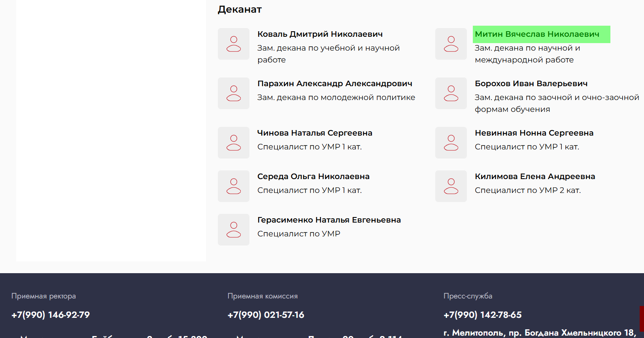Click 'Специалист по УМР 1 кат.' under Чинова
The width and height of the screenshot is (644, 338).
pos(310,147)
